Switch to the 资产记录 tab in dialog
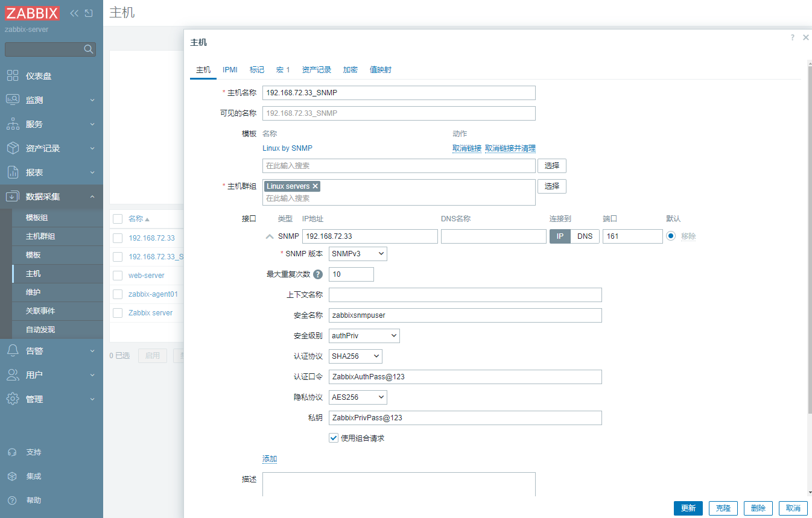 317,70
